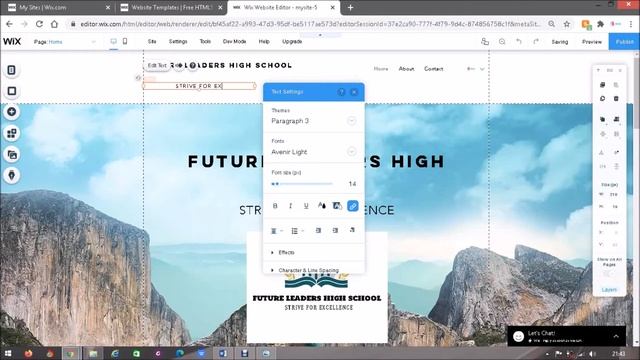This screenshot has height=360, width=640.
Task: Click the About navigation link on canvas
Action: pos(406,69)
